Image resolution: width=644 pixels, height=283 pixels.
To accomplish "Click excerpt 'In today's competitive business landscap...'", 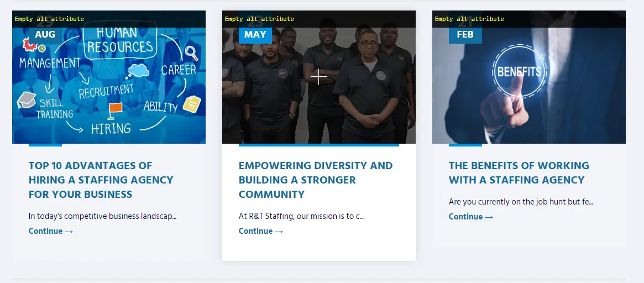I will (x=103, y=216).
